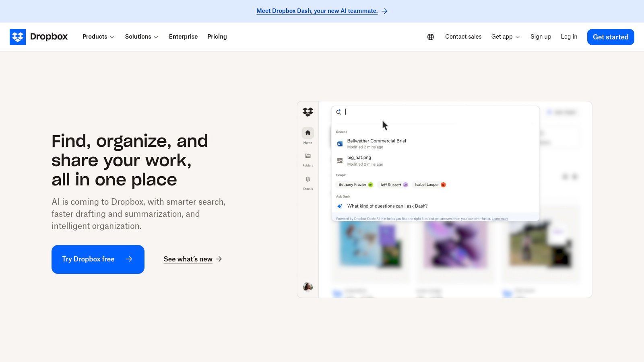Open the Meet Dropbox Dash banner link

317,11
